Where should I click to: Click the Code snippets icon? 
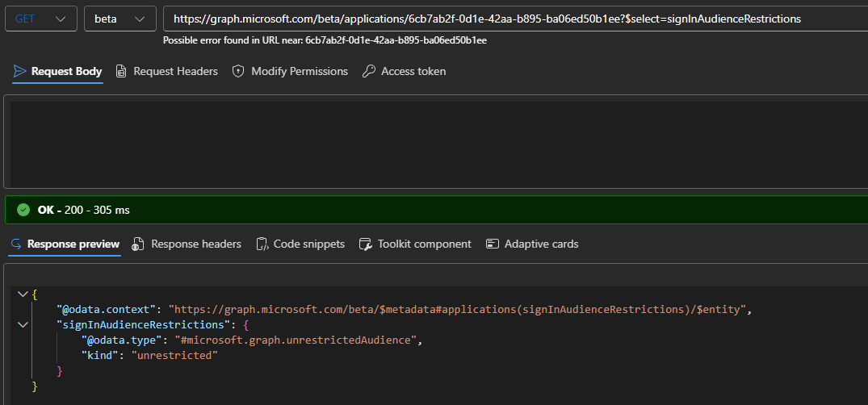(x=262, y=244)
